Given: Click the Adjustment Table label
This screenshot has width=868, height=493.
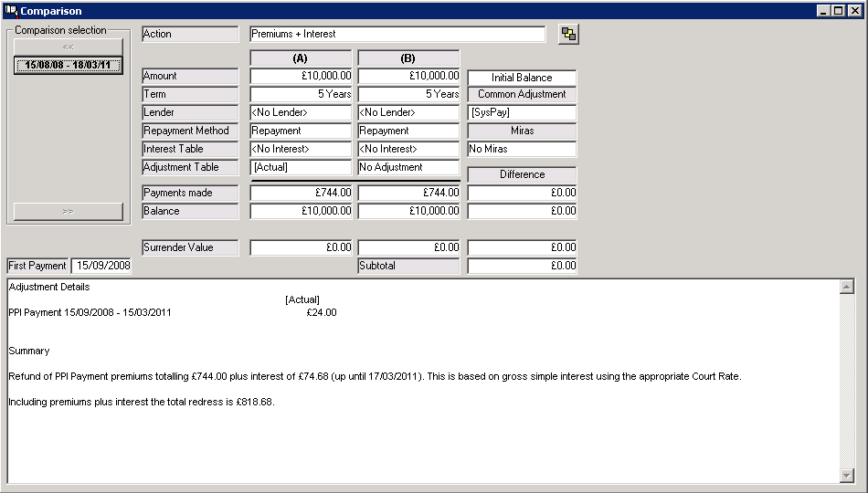Looking at the screenshot, I should [x=190, y=167].
